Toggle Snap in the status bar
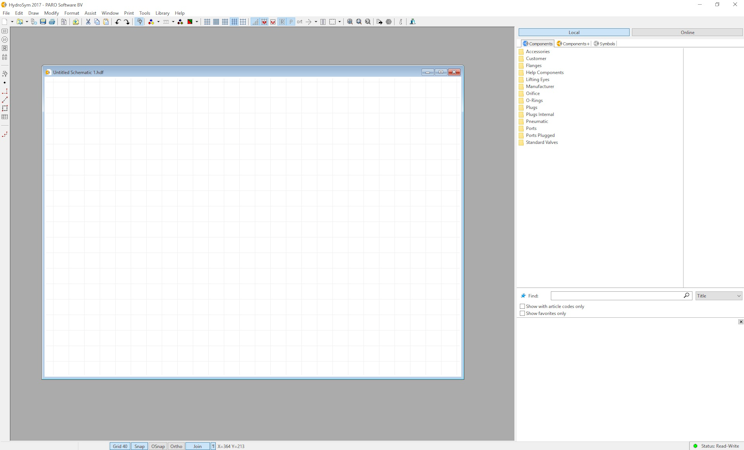The width and height of the screenshot is (744, 450). click(139, 446)
